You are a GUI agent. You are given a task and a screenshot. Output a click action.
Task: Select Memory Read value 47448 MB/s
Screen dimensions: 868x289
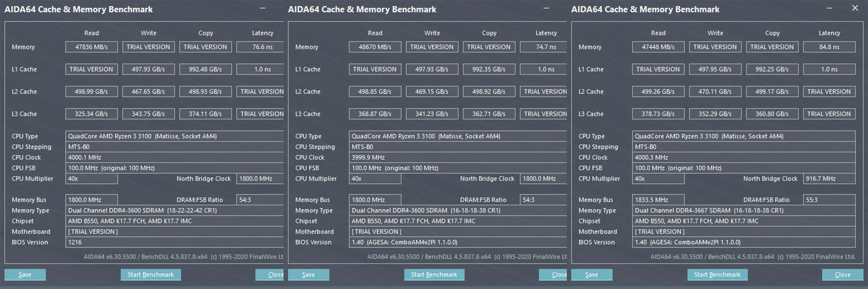[x=658, y=47]
